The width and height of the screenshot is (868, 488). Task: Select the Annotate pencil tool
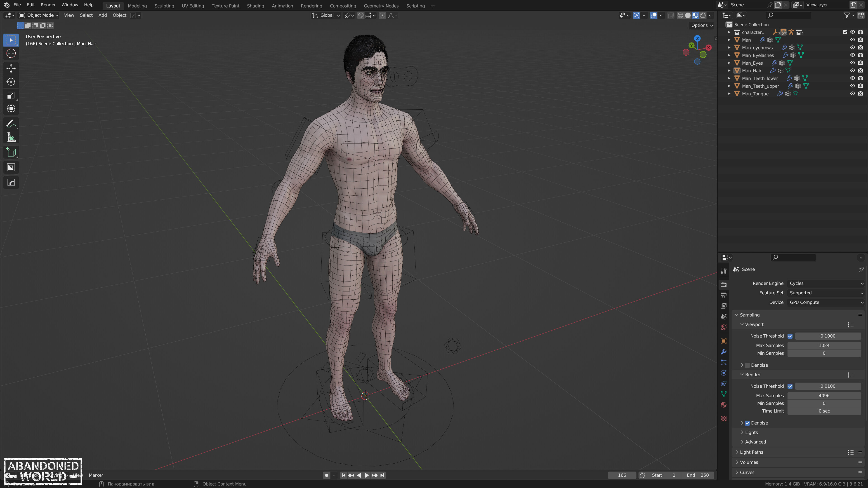coord(11,124)
